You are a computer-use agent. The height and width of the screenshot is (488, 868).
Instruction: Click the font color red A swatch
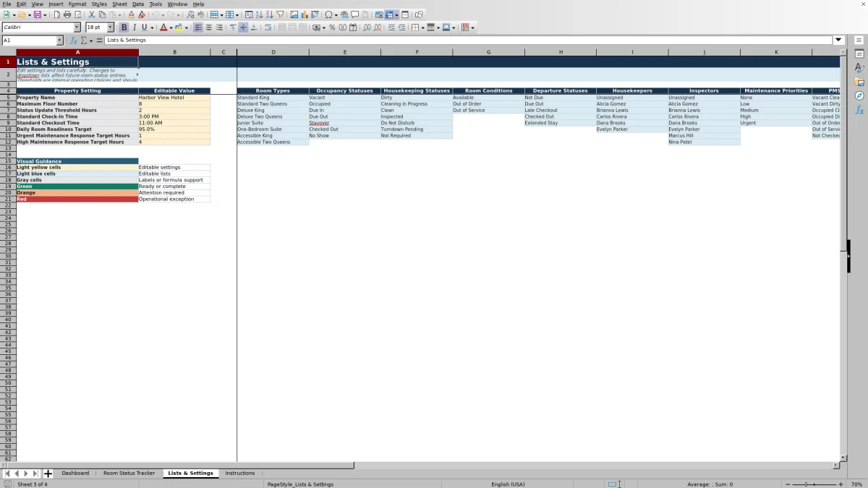[x=163, y=27]
